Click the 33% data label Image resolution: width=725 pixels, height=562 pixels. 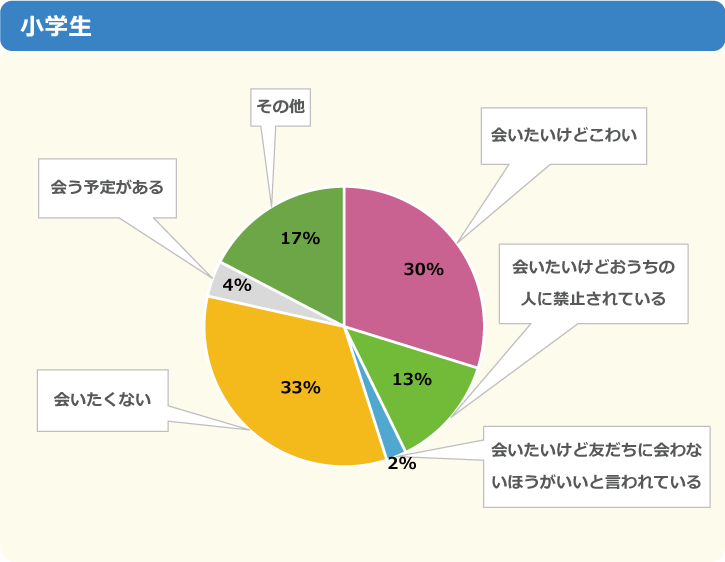pyautogui.click(x=301, y=388)
